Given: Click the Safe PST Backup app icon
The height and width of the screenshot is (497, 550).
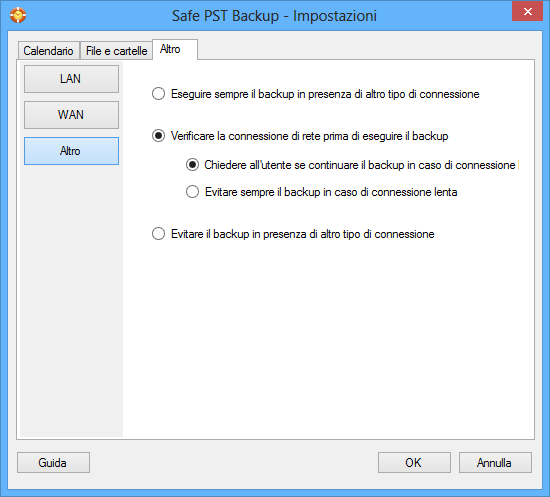Looking at the screenshot, I should coord(18,15).
